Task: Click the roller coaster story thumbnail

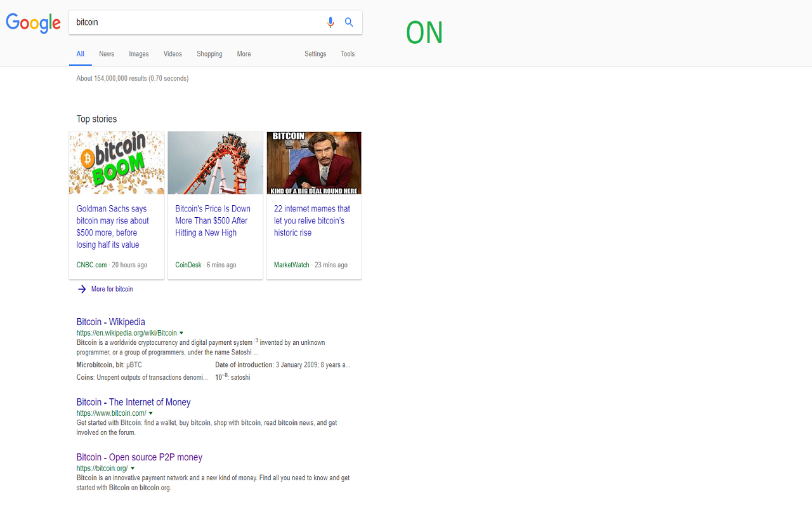Action: click(x=215, y=163)
